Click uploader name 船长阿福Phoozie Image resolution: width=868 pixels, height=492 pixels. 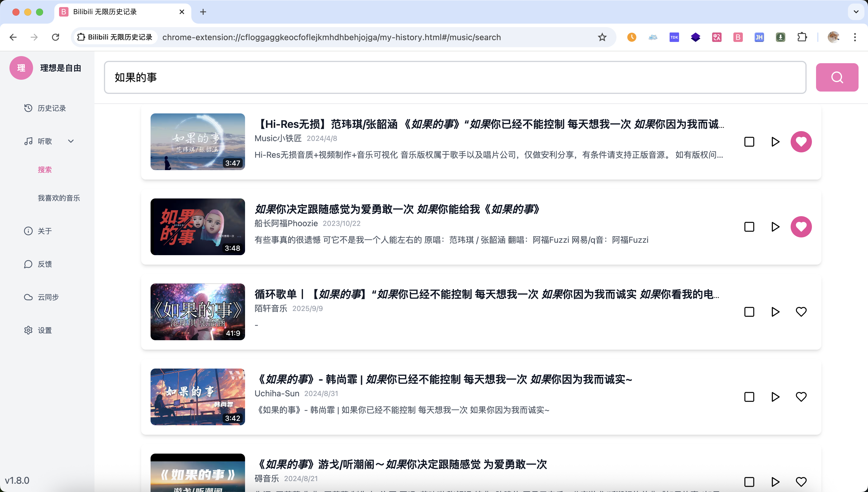point(286,224)
